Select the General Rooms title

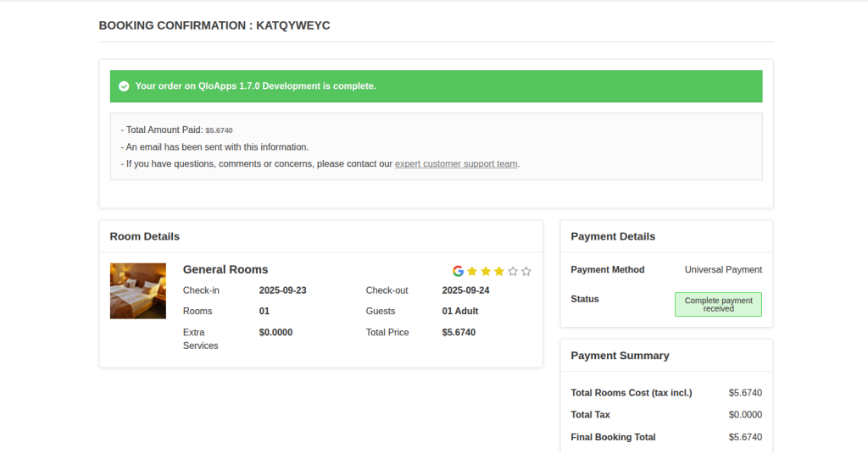225,269
